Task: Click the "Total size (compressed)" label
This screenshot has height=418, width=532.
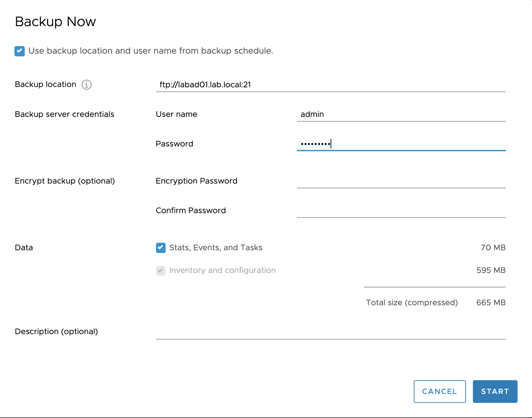Action: 412,303
